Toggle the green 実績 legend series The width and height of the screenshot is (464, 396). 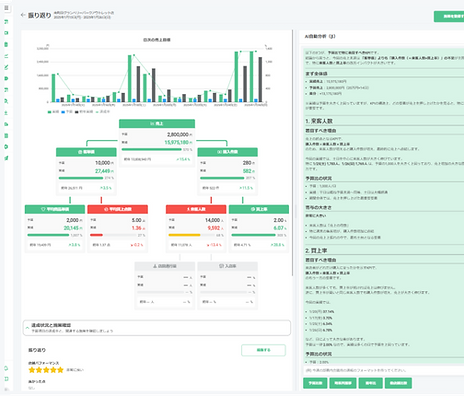click(54, 112)
